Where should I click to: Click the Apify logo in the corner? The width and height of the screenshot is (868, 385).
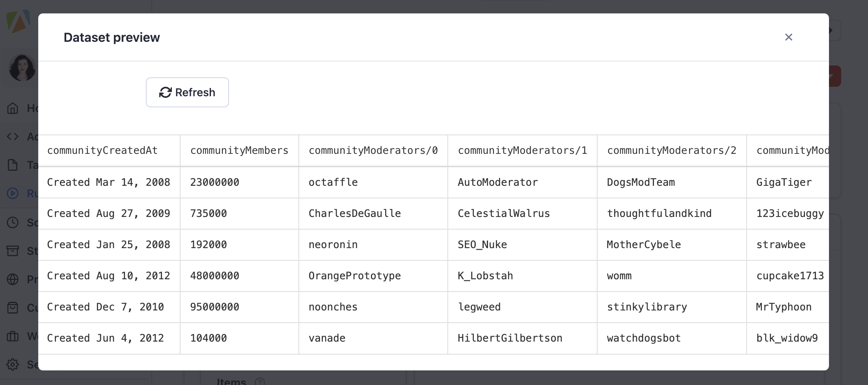click(19, 22)
